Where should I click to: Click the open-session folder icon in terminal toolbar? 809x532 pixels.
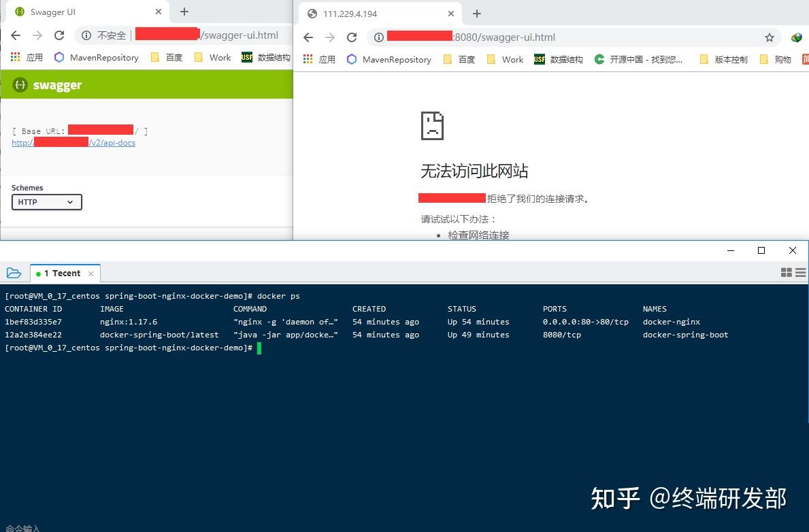coord(14,272)
